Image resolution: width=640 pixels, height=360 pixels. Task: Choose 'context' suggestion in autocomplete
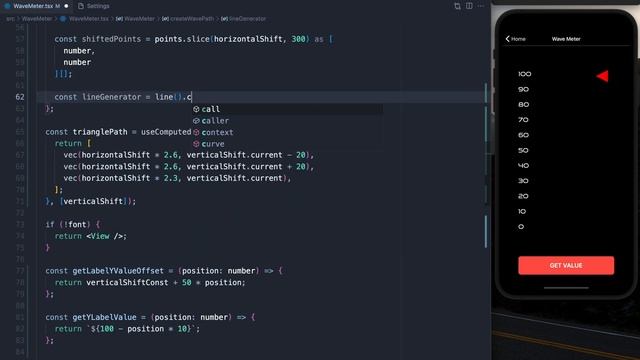point(288,132)
